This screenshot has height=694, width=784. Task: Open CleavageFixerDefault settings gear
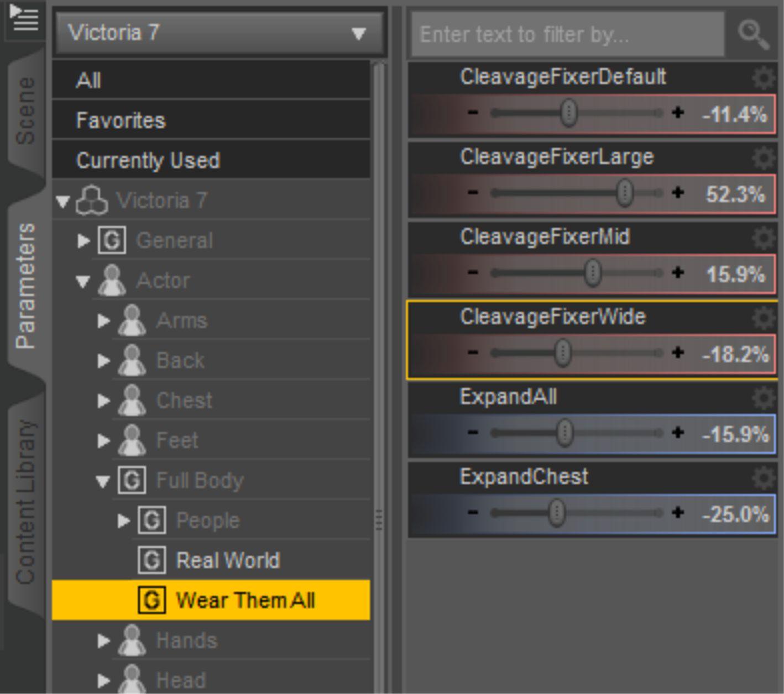coord(764,78)
